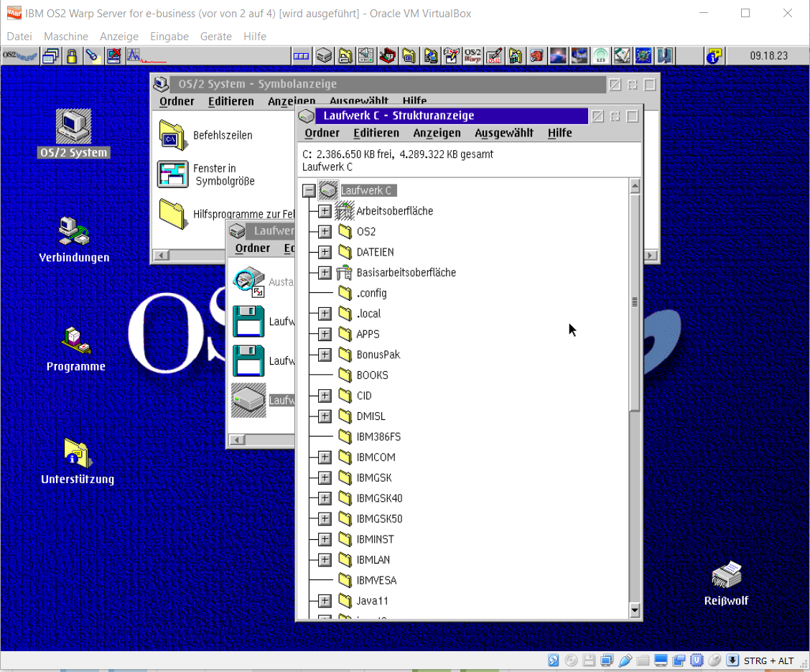Image resolution: width=810 pixels, height=672 pixels.
Task: Click VirtualBox network status icon
Action: [607, 660]
